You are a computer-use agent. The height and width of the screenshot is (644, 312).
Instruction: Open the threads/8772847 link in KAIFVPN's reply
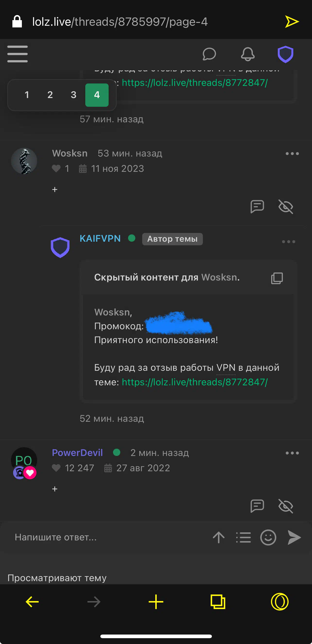(x=195, y=382)
